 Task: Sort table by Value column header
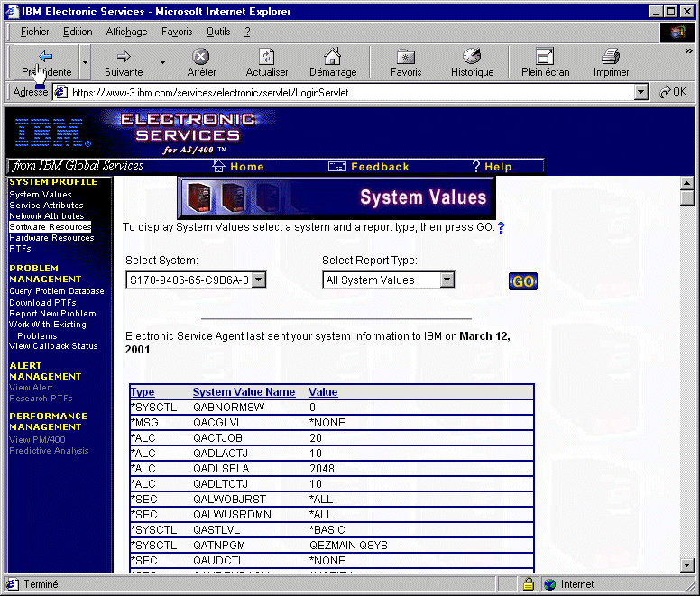tap(323, 392)
